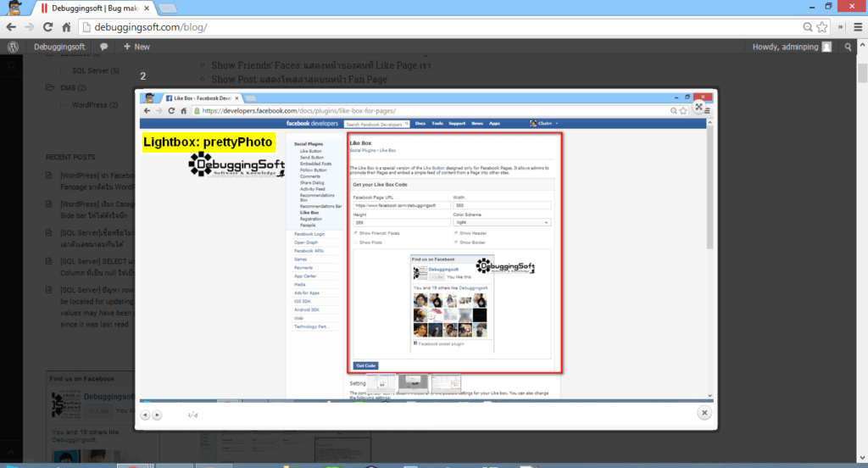Screen dimensions: 868x468
Task: Click the browser forward arrow
Action: point(30,27)
